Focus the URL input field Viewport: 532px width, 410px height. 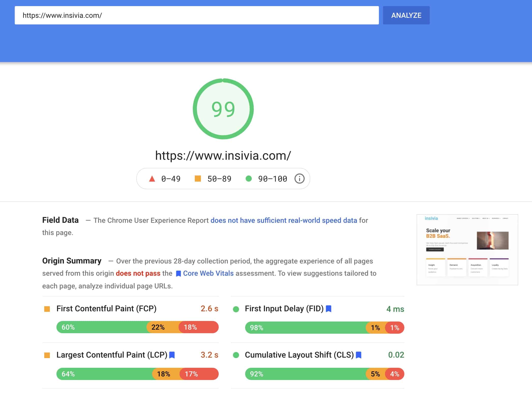point(197,15)
